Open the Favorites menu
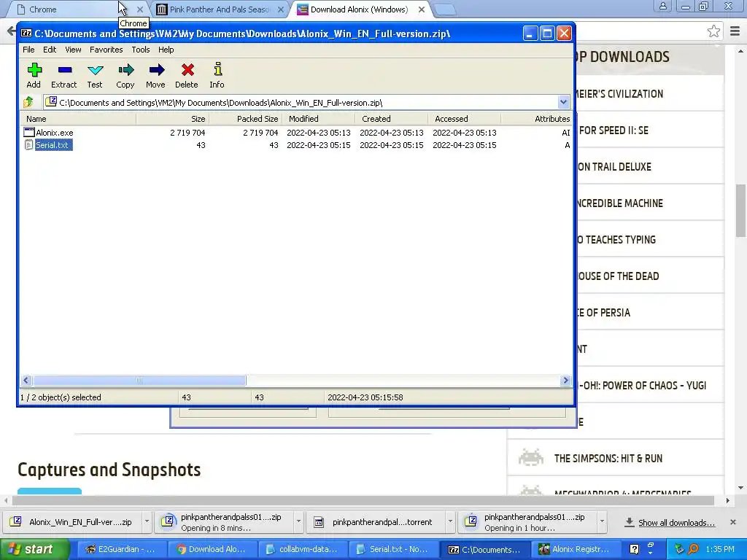 (x=107, y=50)
